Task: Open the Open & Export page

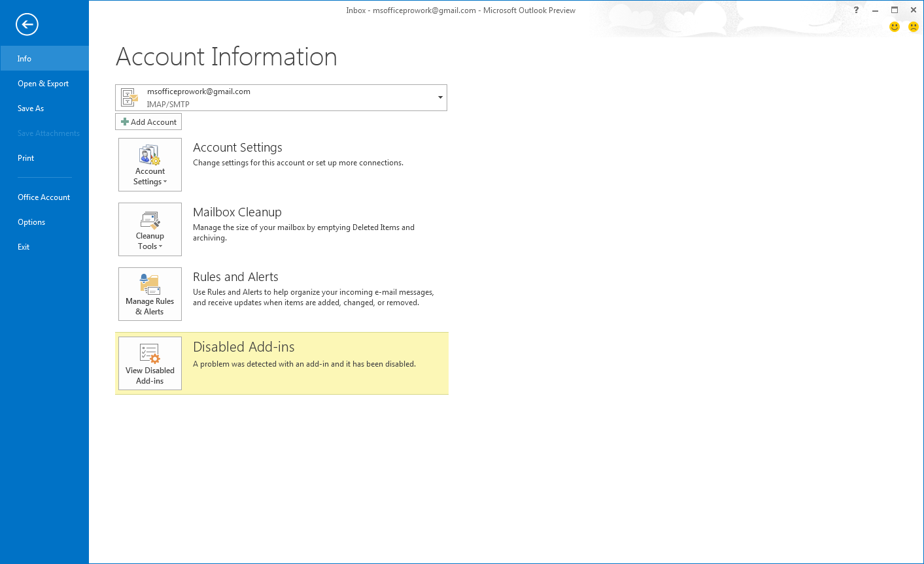Action: coord(43,84)
